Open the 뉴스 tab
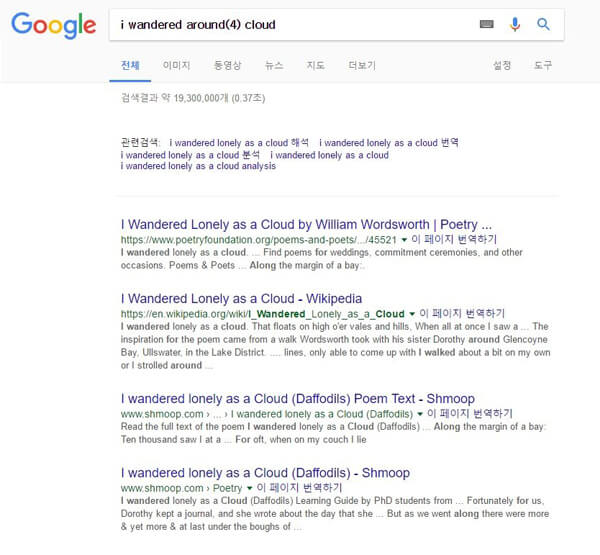The image size is (600, 555). (x=274, y=65)
